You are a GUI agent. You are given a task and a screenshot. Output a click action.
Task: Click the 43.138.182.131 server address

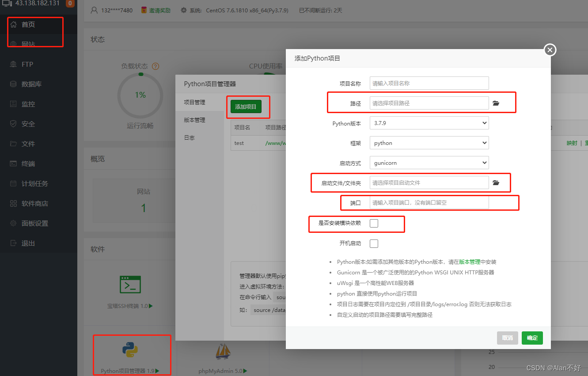tap(38, 4)
